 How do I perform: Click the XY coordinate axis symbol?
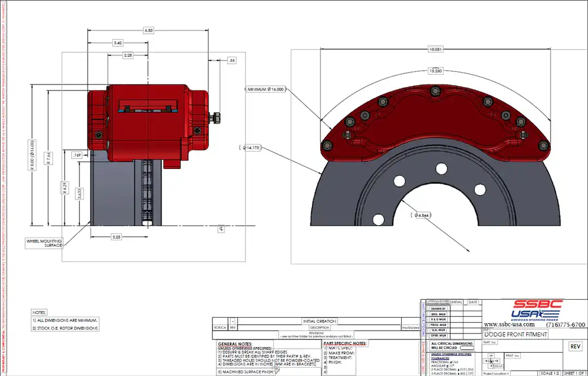[x=491, y=361]
